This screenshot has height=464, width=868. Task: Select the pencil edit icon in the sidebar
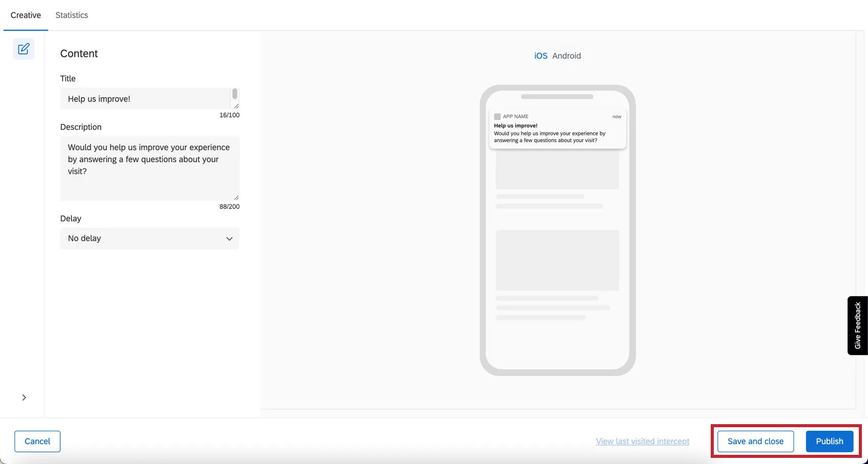coord(23,49)
